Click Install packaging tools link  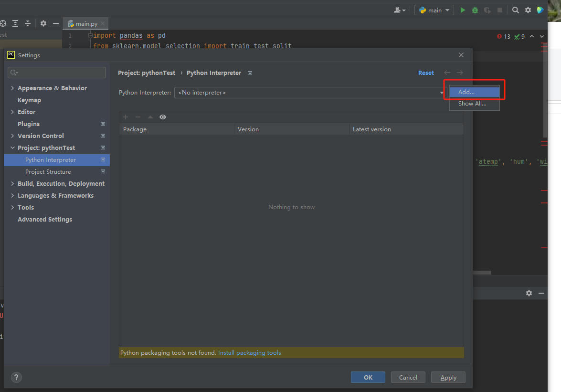(249, 353)
